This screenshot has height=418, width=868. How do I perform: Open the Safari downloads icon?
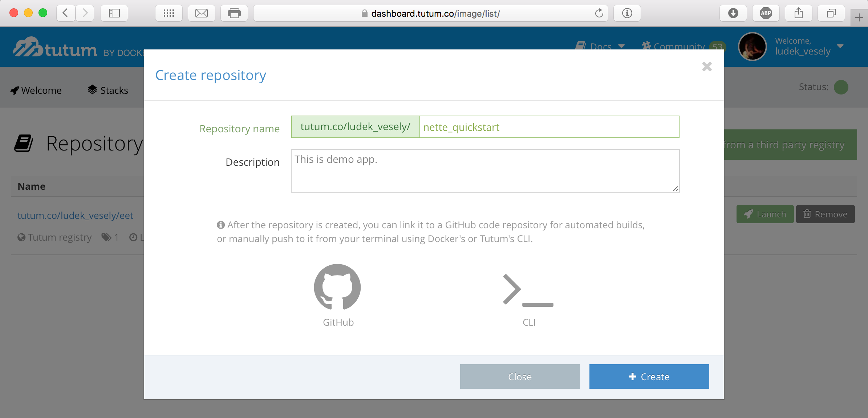733,13
